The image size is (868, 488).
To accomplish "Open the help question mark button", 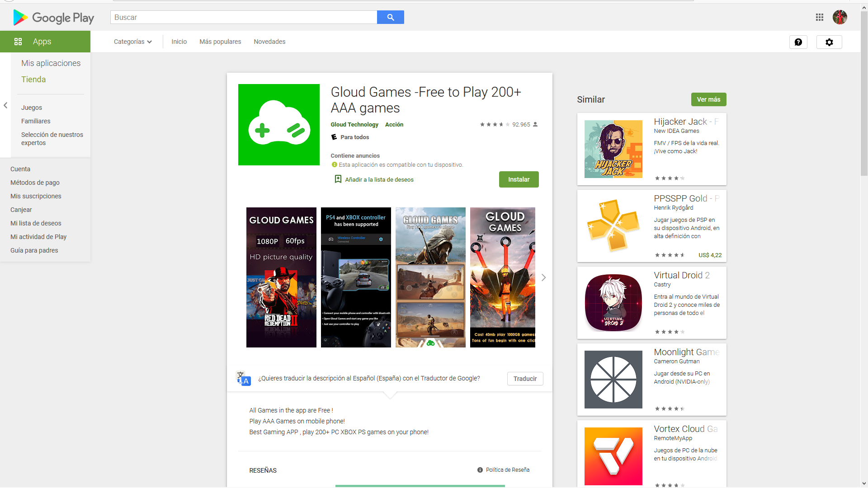I will pos(798,42).
